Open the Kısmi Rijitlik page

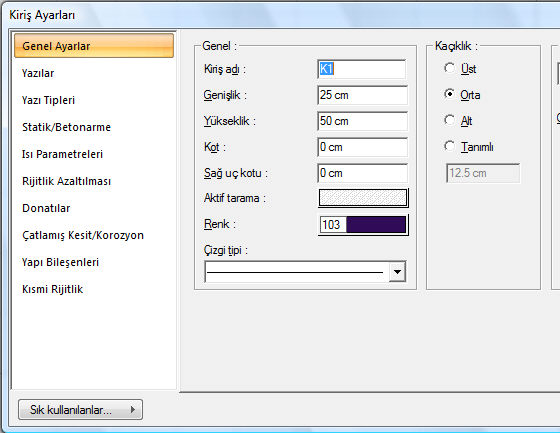(x=52, y=289)
